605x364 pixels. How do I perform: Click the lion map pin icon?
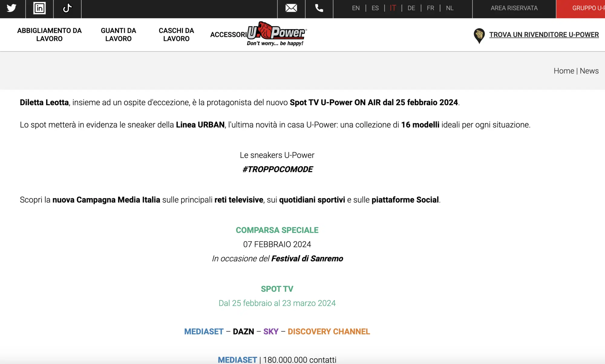coord(479,35)
